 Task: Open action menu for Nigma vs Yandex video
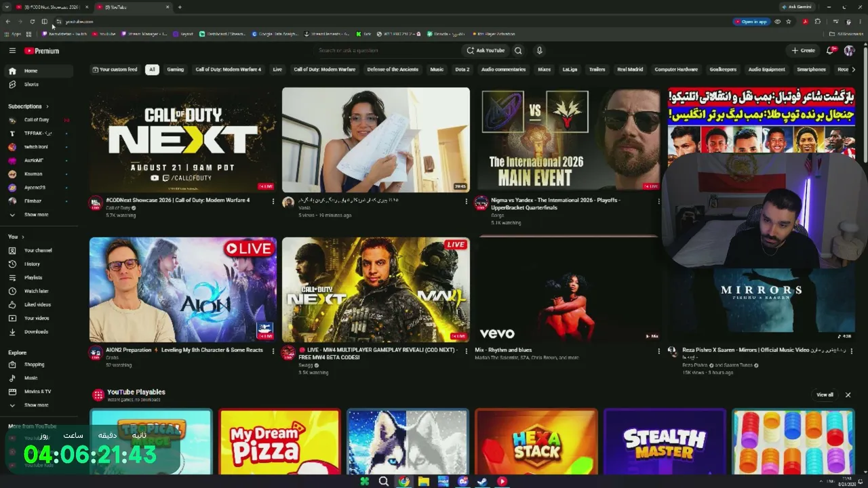(658, 201)
